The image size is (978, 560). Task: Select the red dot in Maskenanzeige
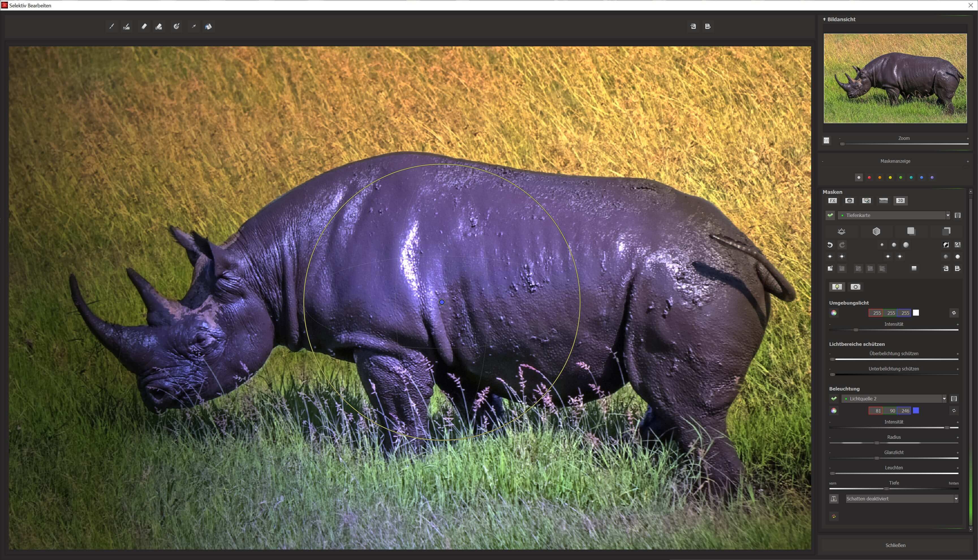[x=869, y=178]
